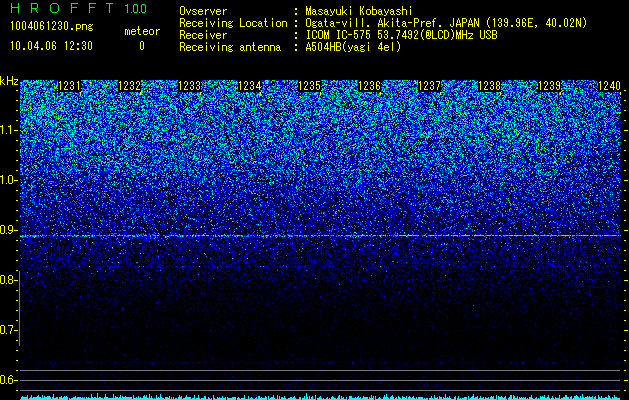Image resolution: width=629 pixels, height=400 pixels.
Task: Click the 0.6 frequency axis label
Action: click(x=8, y=380)
